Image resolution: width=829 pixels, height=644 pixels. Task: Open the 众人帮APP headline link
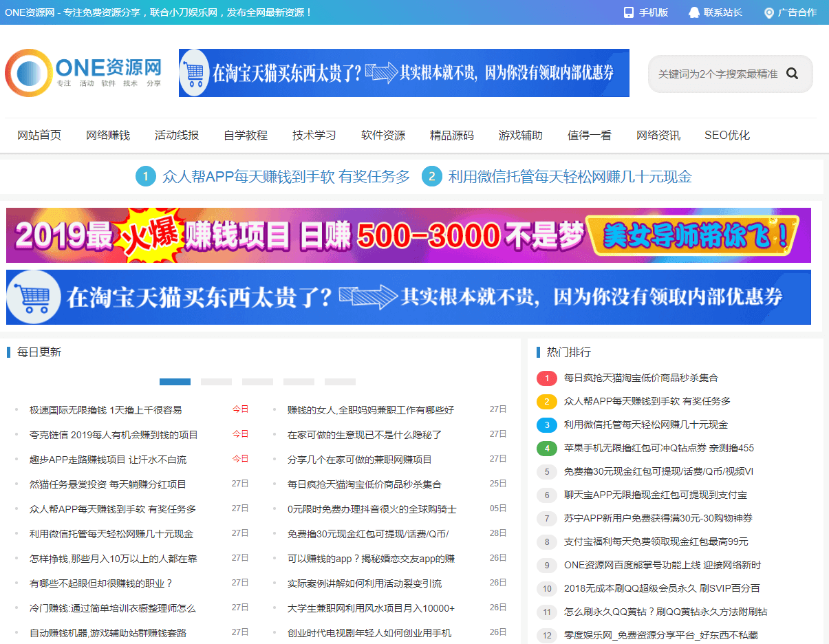(x=284, y=176)
